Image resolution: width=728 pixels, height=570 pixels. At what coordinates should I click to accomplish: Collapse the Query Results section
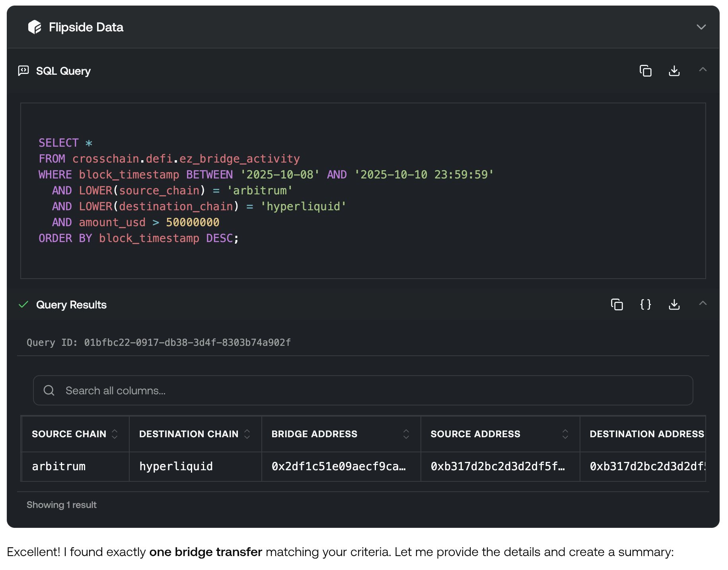coord(703,303)
